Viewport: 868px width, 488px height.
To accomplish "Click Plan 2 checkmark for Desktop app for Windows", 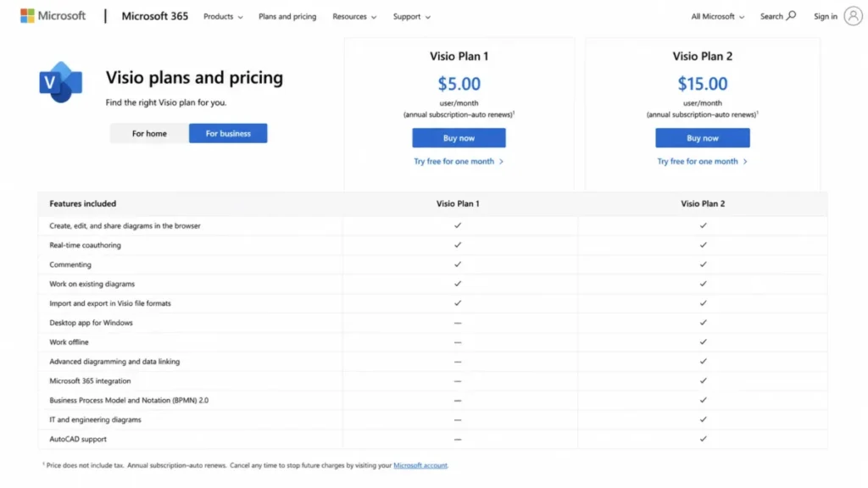I will pos(703,323).
